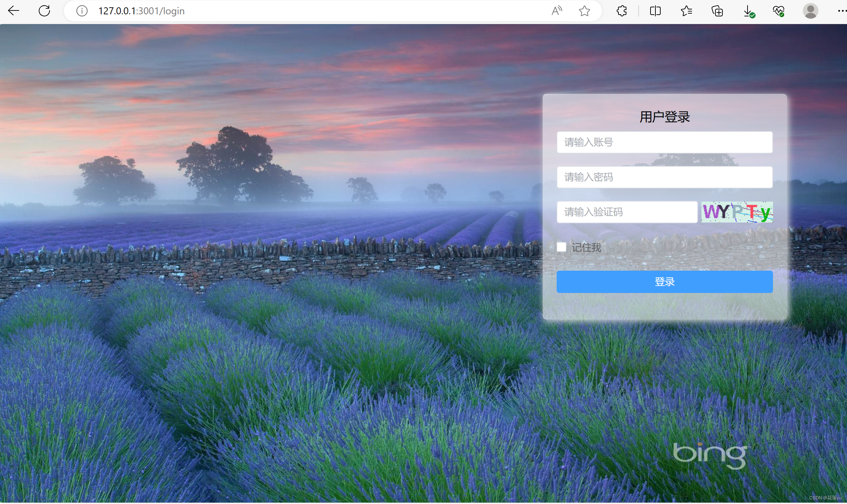This screenshot has width=847, height=504.
Task: View site information icon in address bar
Action: pos(82,11)
